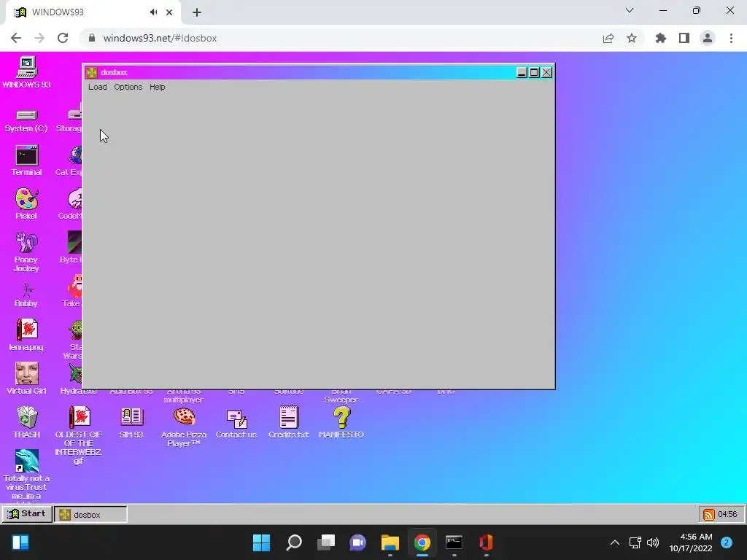Open Chrome extensions puzzle icon
Viewport: 747px width, 560px height.
[661, 38]
